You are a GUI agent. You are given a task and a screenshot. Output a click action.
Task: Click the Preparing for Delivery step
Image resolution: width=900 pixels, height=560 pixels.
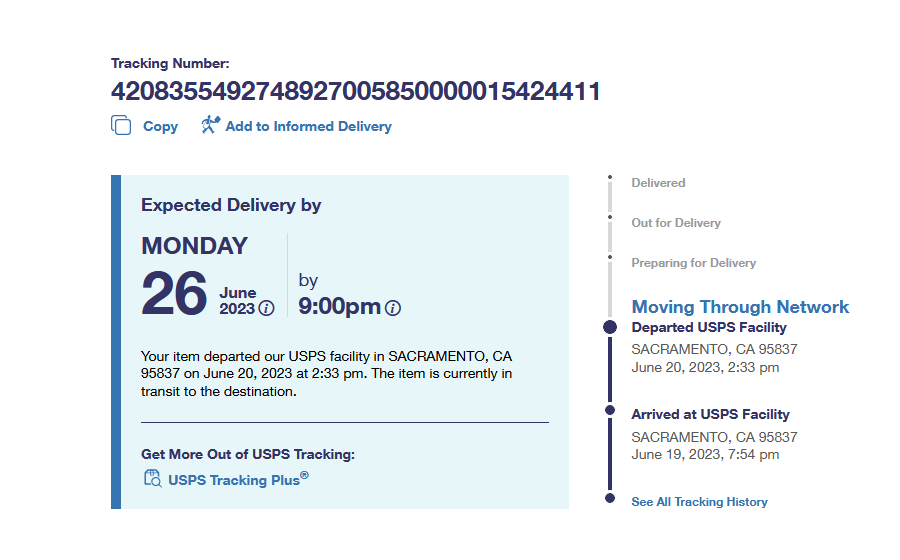pyautogui.click(x=693, y=263)
